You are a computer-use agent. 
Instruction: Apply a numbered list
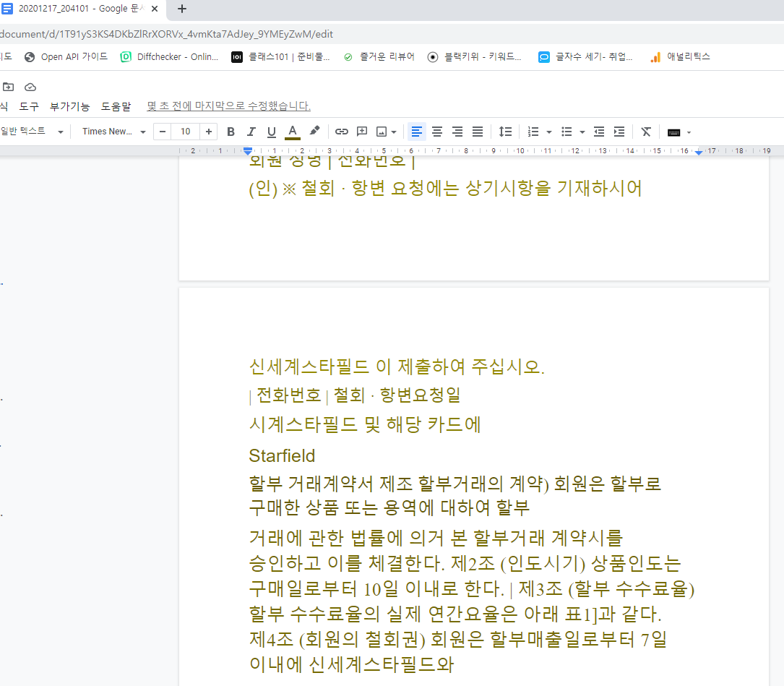(533, 132)
